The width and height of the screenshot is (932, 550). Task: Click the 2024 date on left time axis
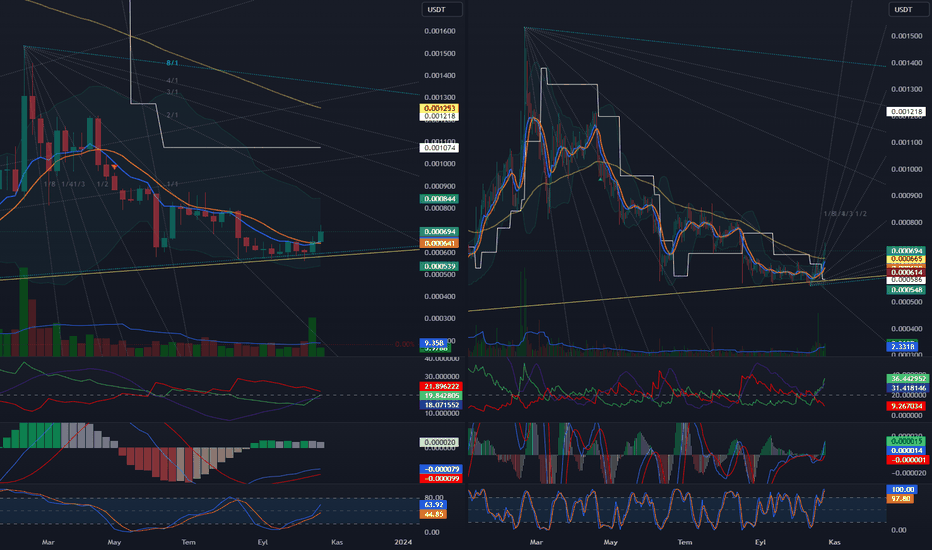(x=403, y=542)
